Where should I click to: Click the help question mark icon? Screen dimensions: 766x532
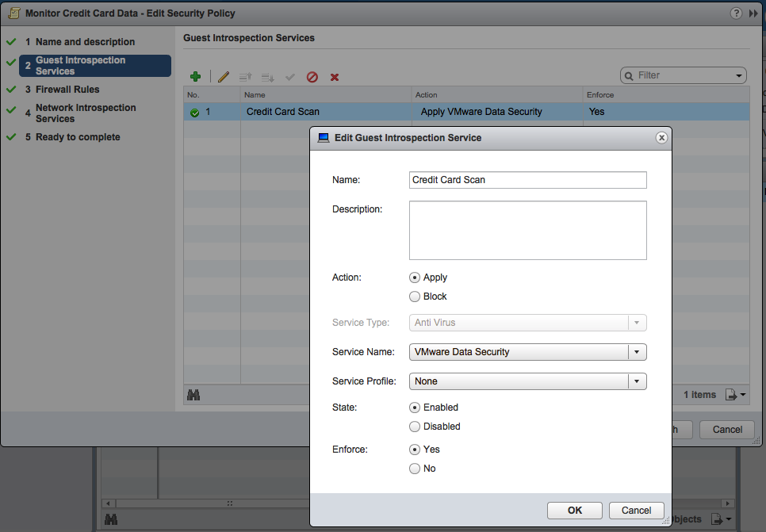pos(736,13)
